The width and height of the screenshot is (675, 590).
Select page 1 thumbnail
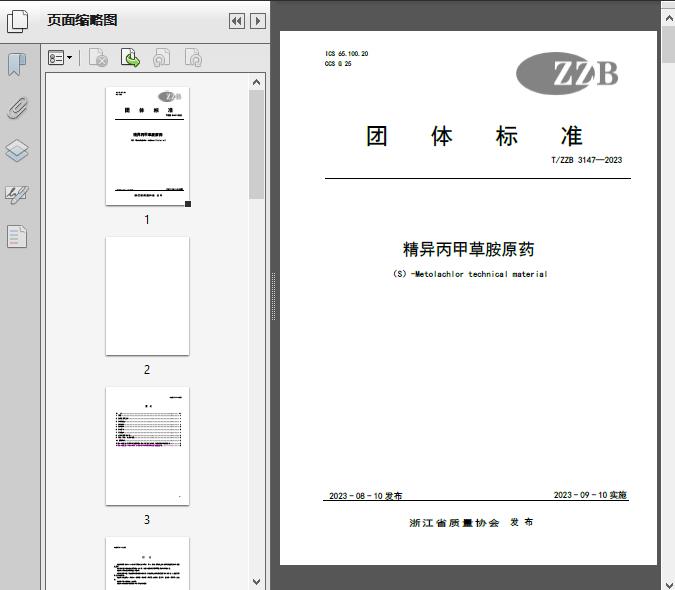click(147, 146)
